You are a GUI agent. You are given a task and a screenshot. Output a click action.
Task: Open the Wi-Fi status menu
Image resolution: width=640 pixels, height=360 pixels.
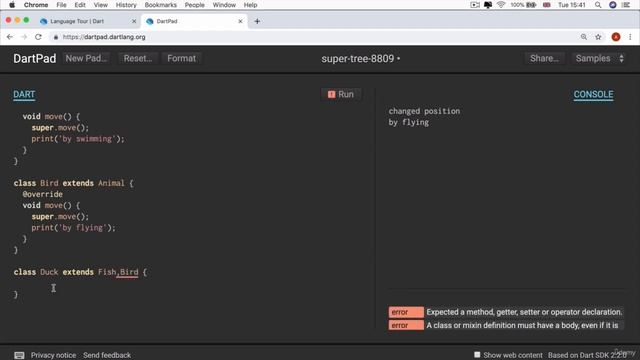click(501, 5)
